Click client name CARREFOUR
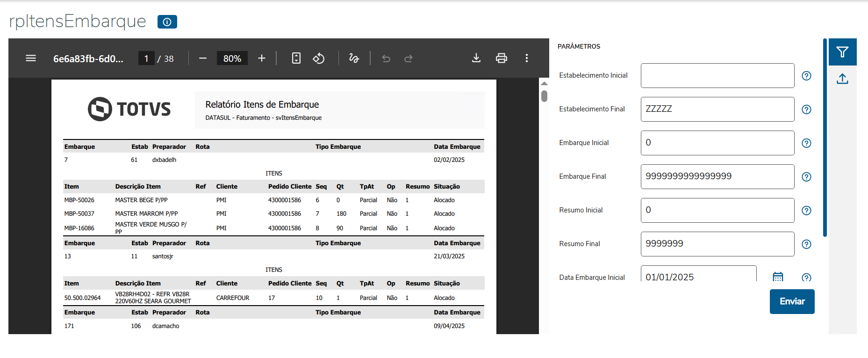The width and height of the screenshot is (868, 358). (233, 298)
